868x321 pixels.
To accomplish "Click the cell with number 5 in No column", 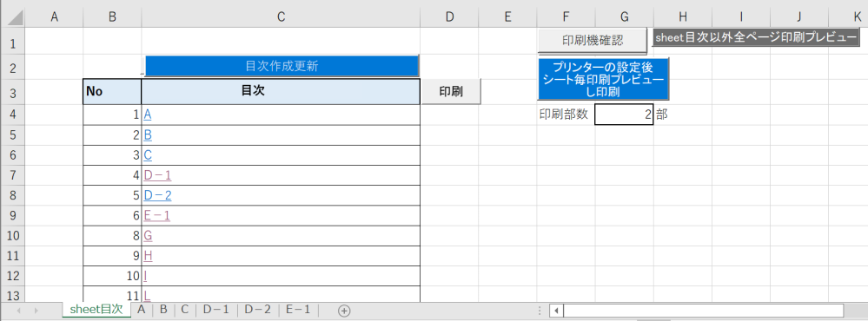I will coord(112,195).
